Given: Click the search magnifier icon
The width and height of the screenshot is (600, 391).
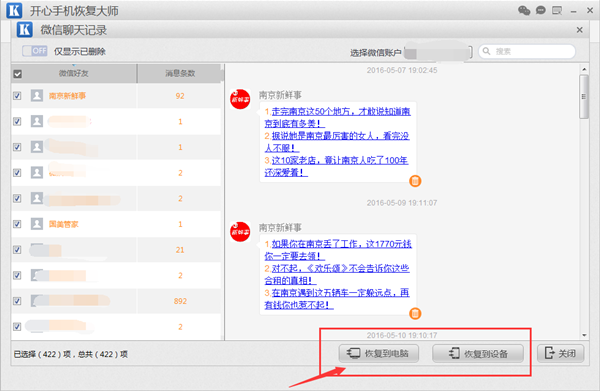Looking at the screenshot, I should click(x=486, y=51).
